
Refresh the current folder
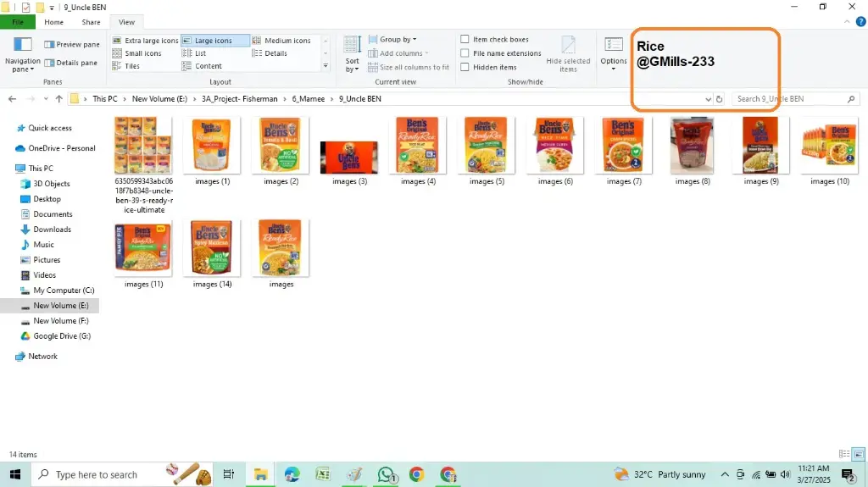pyautogui.click(x=719, y=99)
